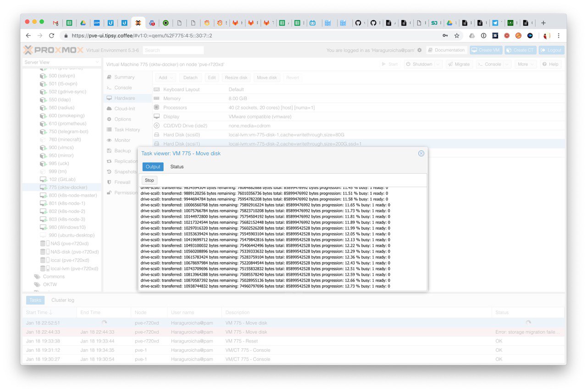Open the Shutdown dropdown arrow

pyautogui.click(x=438, y=64)
